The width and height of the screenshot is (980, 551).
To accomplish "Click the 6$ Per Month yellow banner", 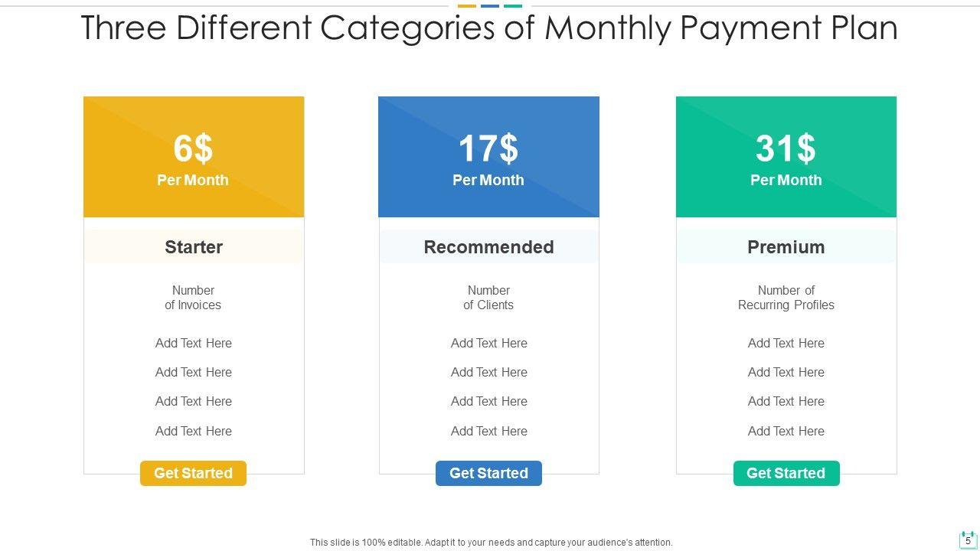I will tap(194, 157).
